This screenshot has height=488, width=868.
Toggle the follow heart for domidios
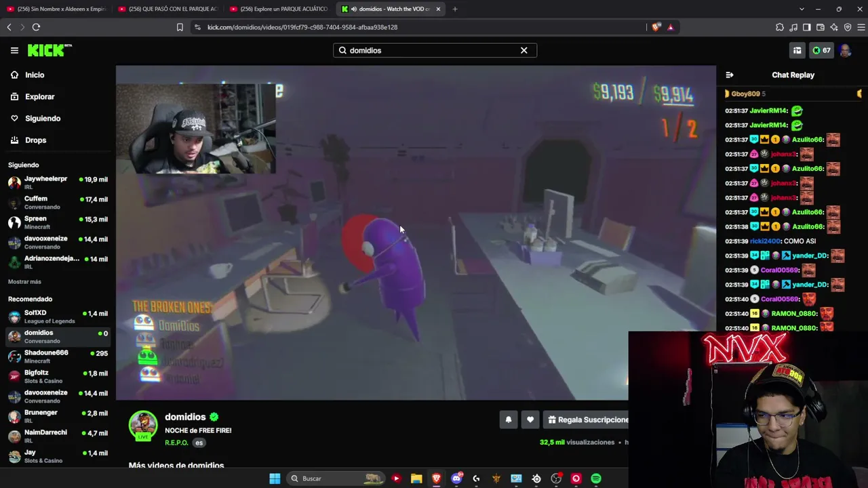530,420
